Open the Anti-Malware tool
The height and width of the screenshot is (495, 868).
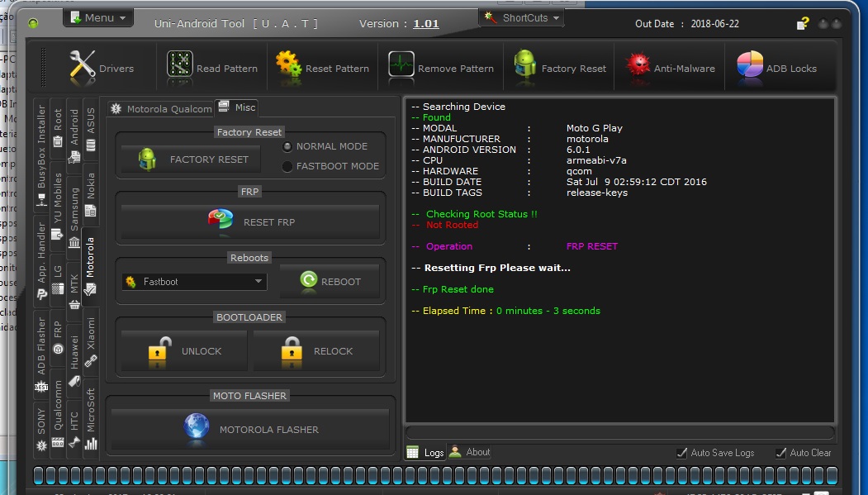click(672, 68)
